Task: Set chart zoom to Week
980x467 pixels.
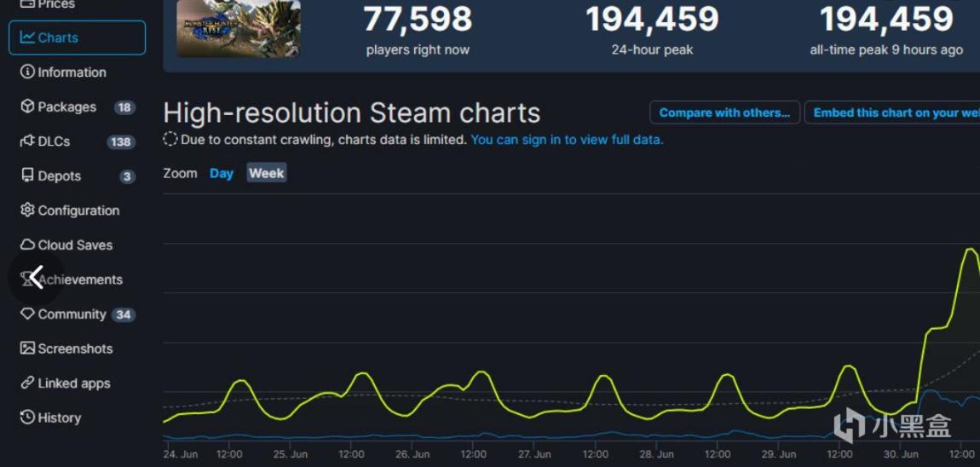Action: coord(266,173)
